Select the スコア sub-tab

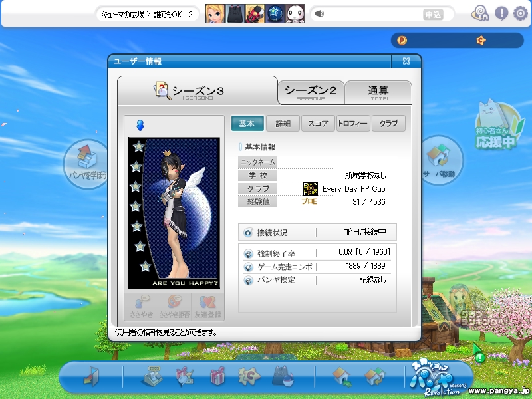pos(318,124)
